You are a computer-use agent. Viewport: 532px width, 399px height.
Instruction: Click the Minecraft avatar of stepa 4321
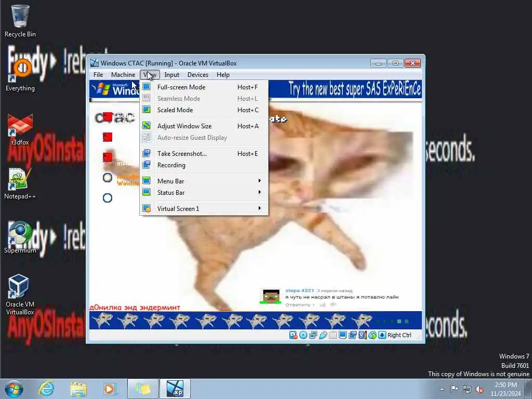click(271, 296)
